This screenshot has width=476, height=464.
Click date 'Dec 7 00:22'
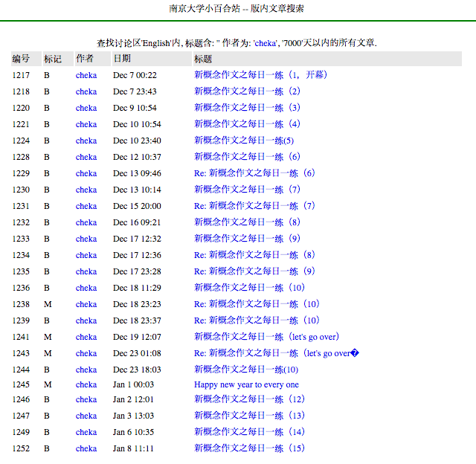[x=135, y=75]
